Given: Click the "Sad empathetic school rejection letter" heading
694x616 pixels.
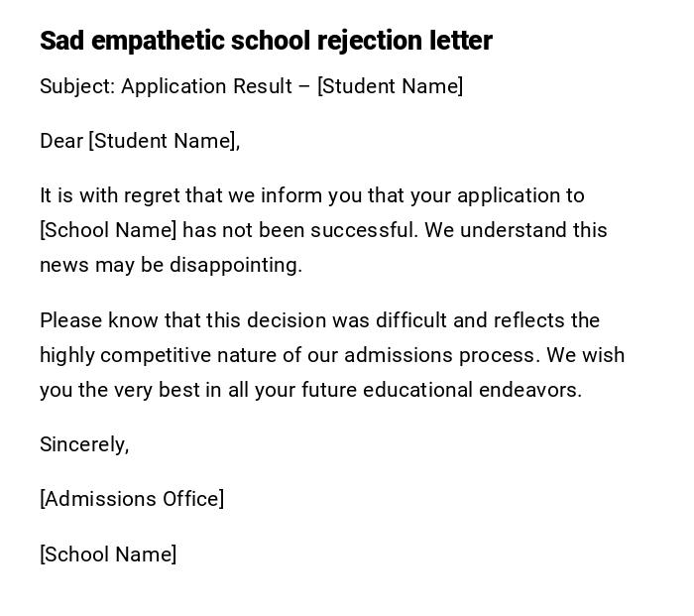Looking at the screenshot, I should coord(266,41).
